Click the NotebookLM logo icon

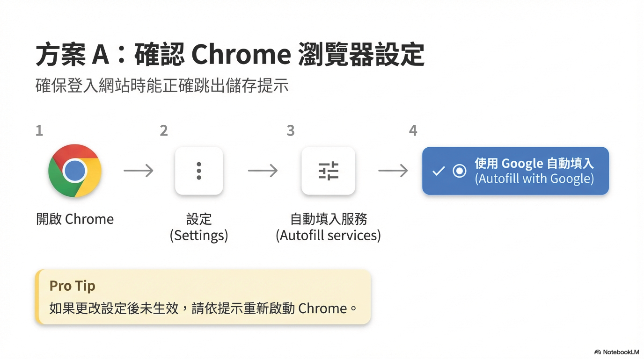(x=598, y=352)
